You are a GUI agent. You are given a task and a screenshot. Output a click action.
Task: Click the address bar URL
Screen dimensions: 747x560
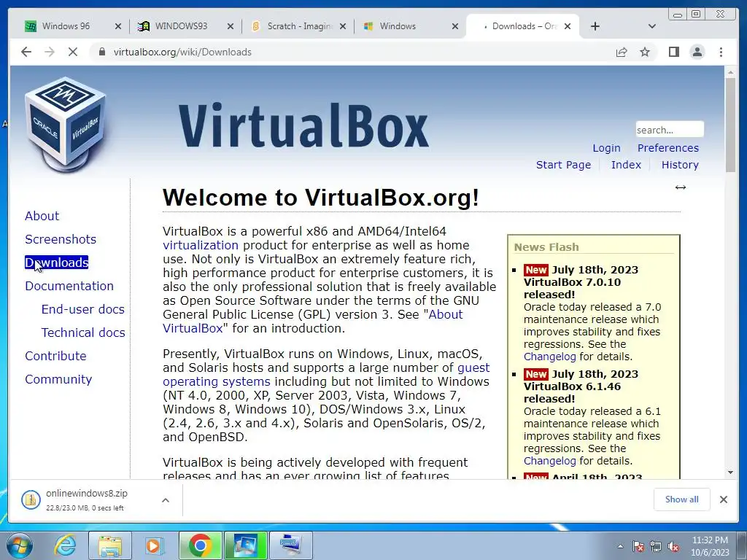coord(182,52)
